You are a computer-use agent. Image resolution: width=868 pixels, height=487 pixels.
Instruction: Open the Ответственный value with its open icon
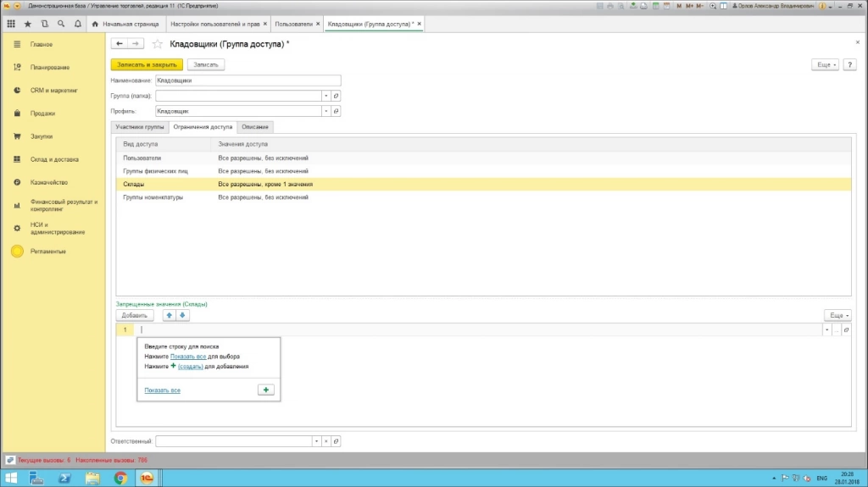pos(336,441)
